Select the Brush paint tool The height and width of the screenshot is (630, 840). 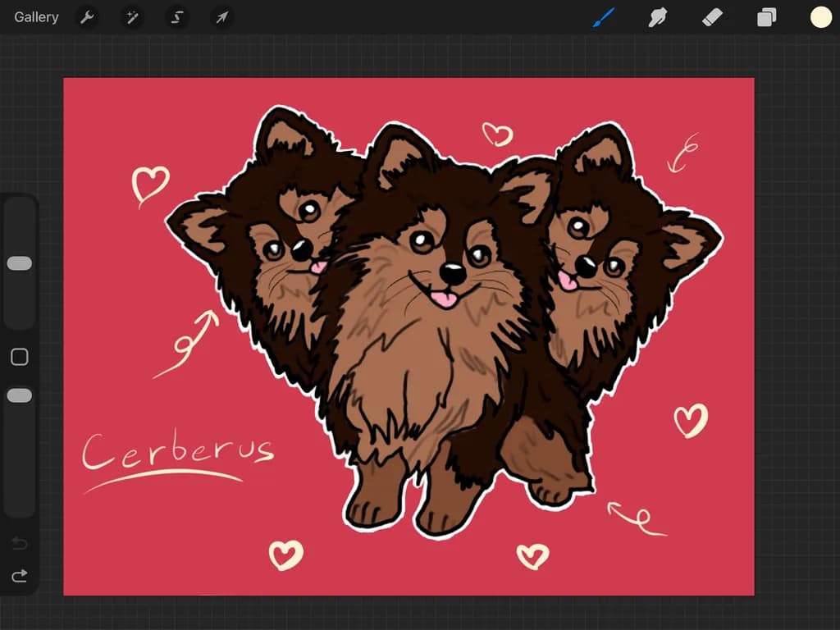click(604, 17)
